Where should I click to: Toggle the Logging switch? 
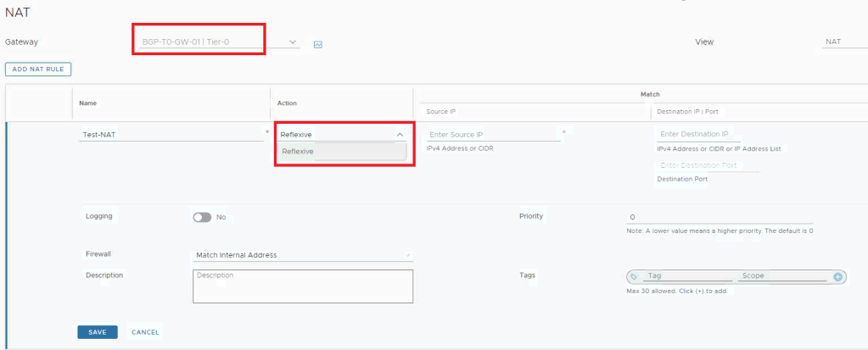202,217
